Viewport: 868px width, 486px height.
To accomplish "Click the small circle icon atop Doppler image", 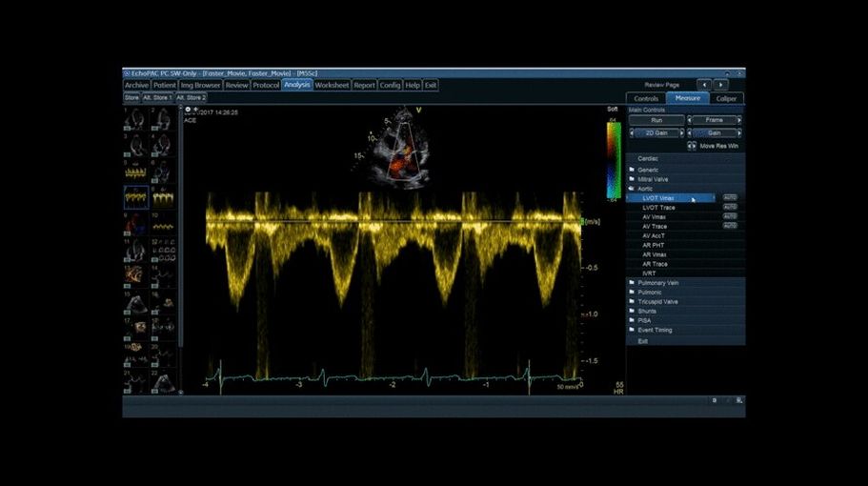I will click(x=187, y=110).
